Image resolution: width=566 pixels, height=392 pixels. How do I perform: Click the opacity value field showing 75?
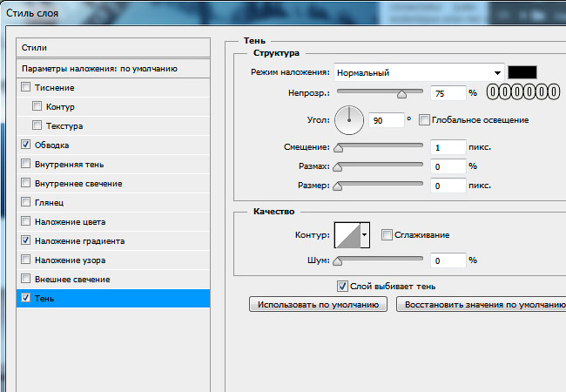point(448,93)
